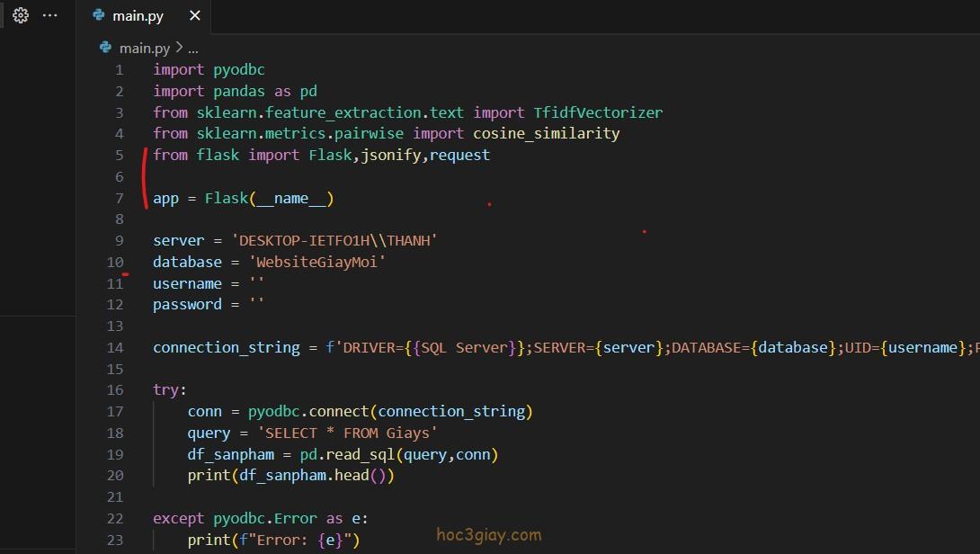Click the hoc3giay.com watermark text
Image resolution: width=980 pixels, height=554 pixels.
(x=488, y=535)
